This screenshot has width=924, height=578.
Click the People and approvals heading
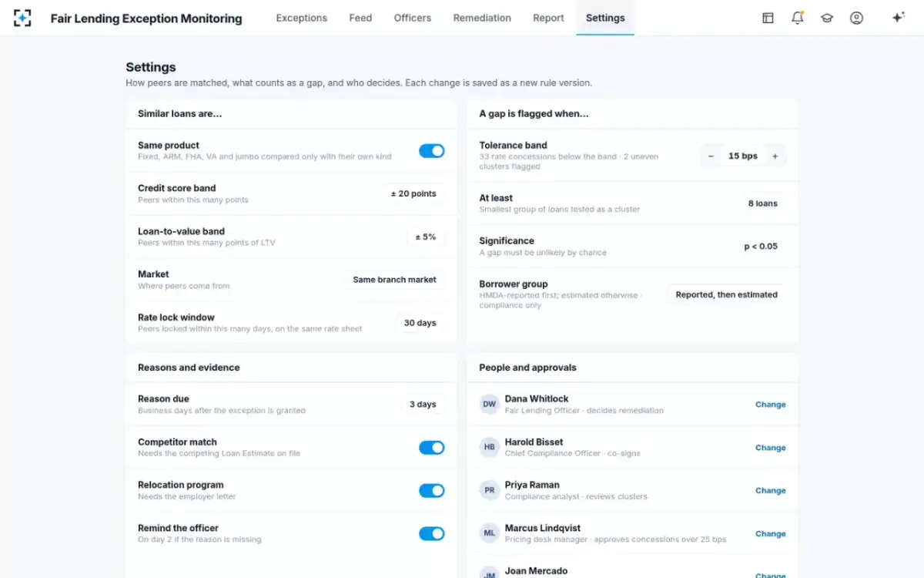(527, 368)
